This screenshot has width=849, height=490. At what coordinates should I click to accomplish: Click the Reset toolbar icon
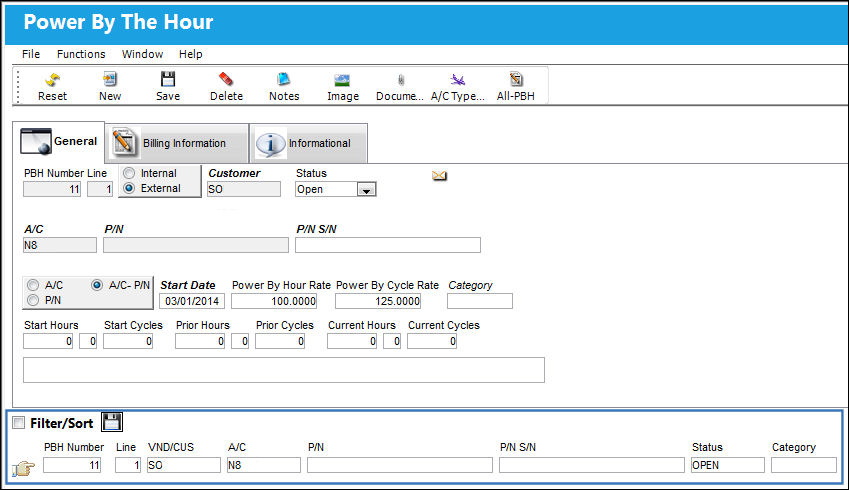[x=52, y=80]
